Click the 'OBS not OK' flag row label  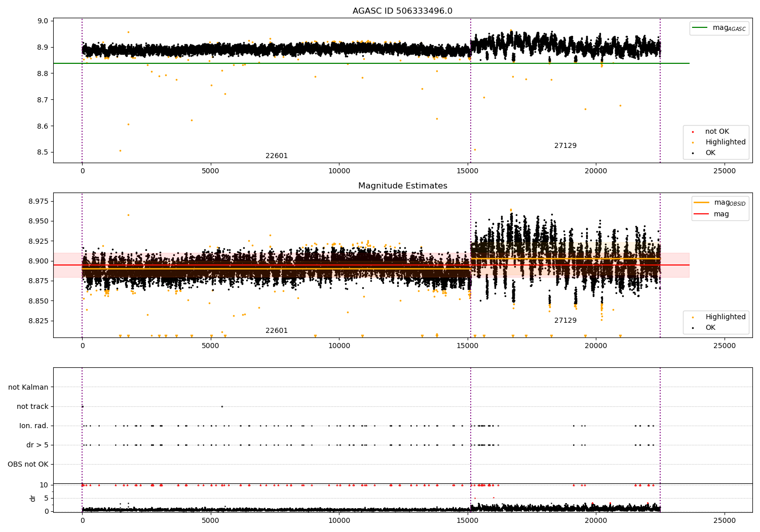click(x=28, y=465)
